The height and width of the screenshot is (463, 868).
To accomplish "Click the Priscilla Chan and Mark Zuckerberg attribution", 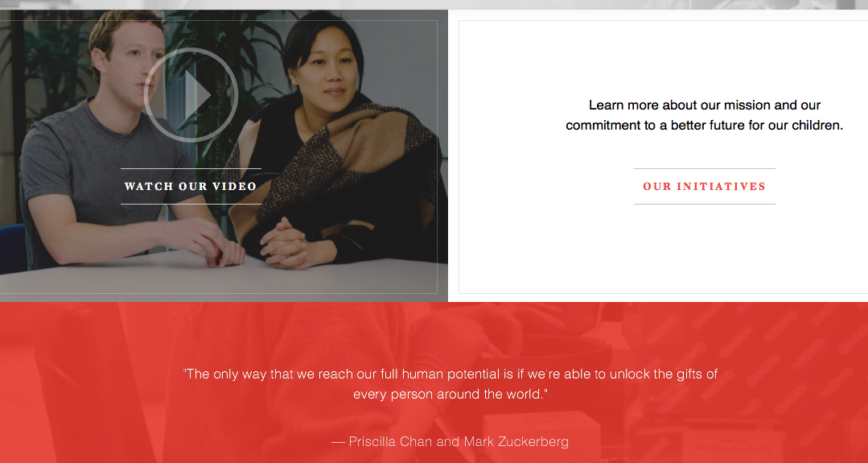I will coord(450,441).
